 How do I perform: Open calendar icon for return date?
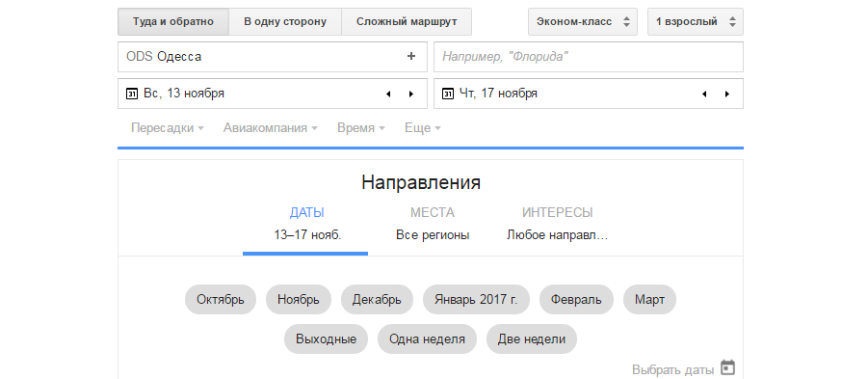point(447,94)
